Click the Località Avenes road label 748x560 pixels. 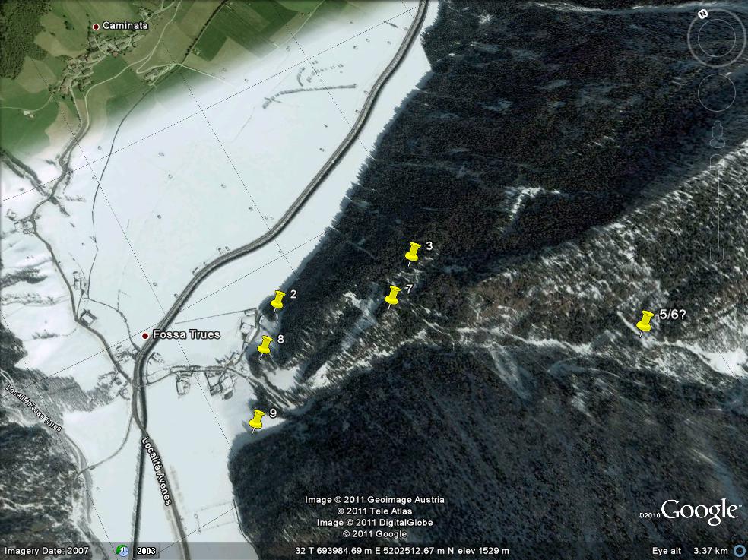[x=156, y=471]
